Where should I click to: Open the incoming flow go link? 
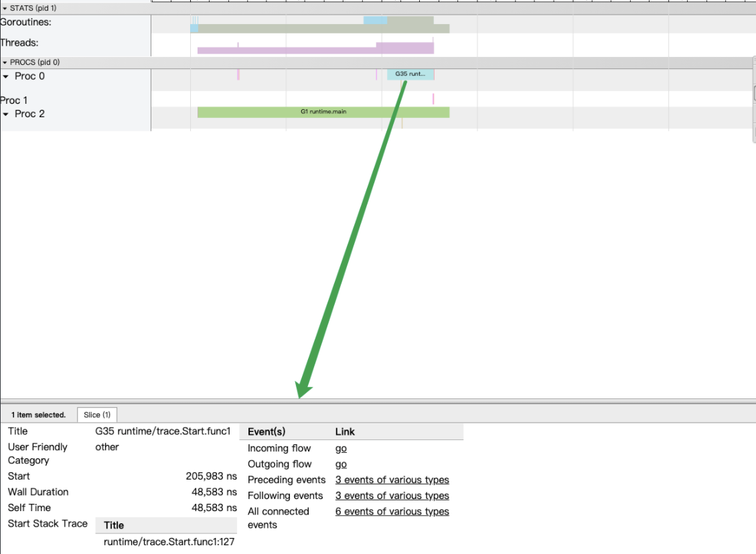341,448
